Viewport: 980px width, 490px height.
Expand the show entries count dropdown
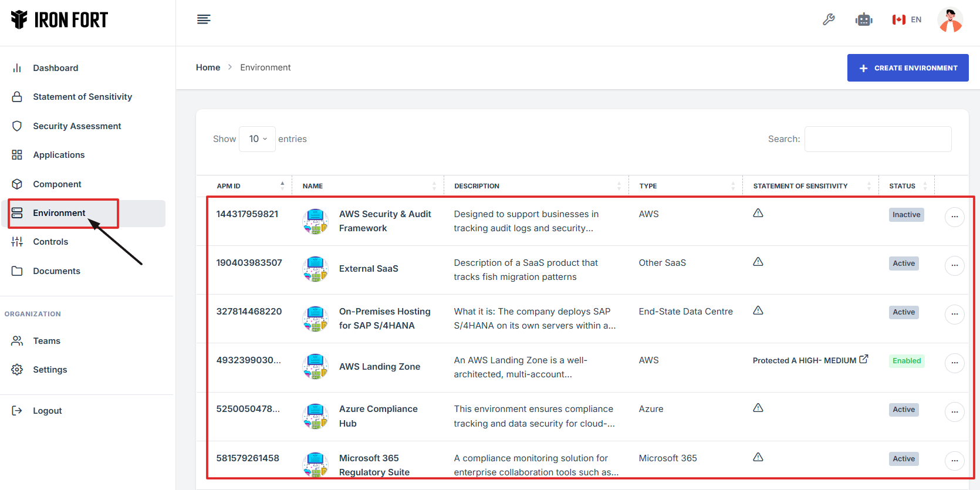point(257,139)
